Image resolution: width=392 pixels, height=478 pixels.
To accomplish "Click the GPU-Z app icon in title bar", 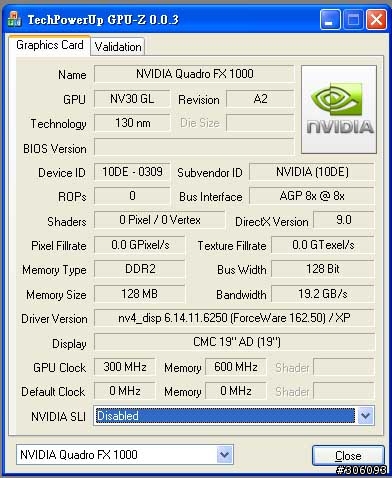I will [x=14, y=19].
